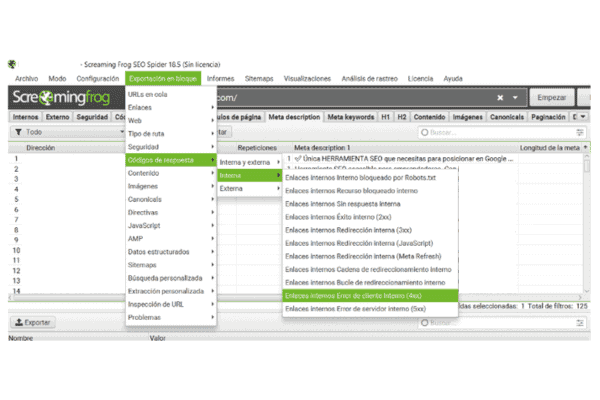The height and width of the screenshot is (400, 600).
Task: Select Redirección interna (Meta Refresh) export
Action: [370, 256]
